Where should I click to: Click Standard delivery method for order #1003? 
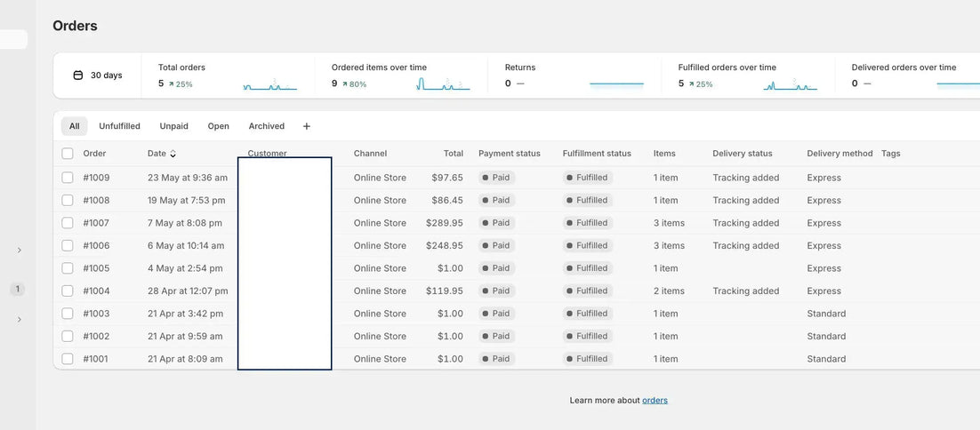tap(826, 314)
